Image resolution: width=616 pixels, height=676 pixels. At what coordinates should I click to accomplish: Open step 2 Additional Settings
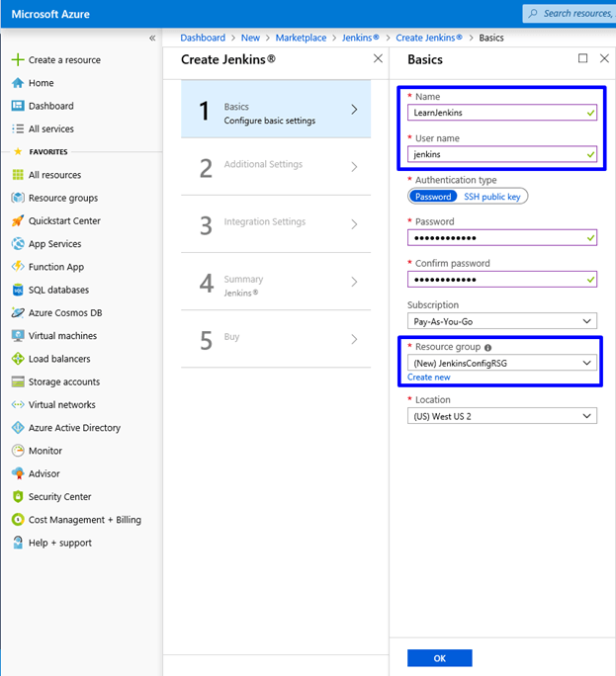tap(276, 166)
